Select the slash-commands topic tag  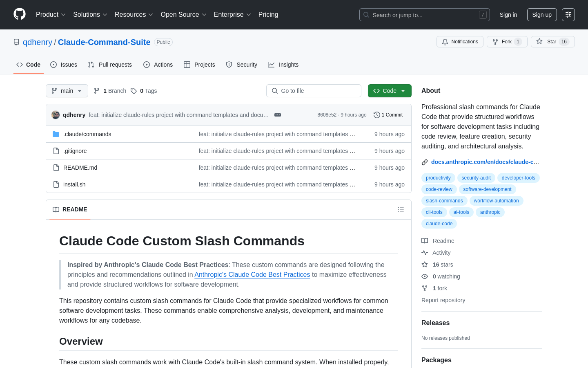coord(444,201)
